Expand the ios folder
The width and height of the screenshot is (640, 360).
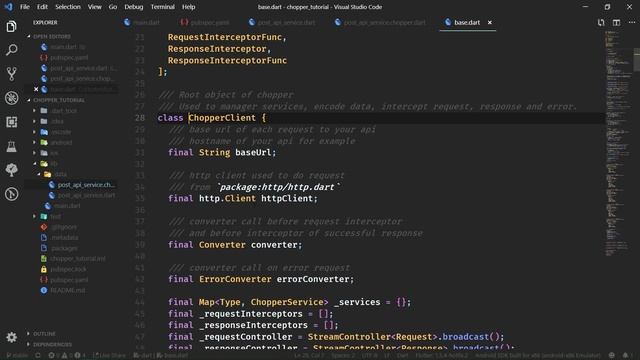pyautogui.click(x=54, y=153)
